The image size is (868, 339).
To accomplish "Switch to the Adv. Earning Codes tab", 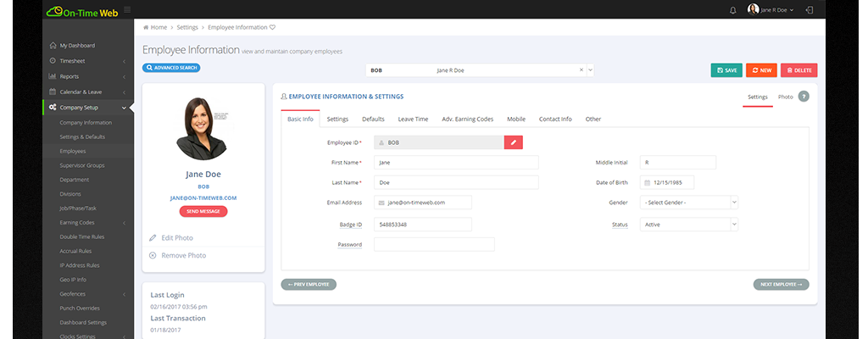I will pyautogui.click(x=468, y=119).
